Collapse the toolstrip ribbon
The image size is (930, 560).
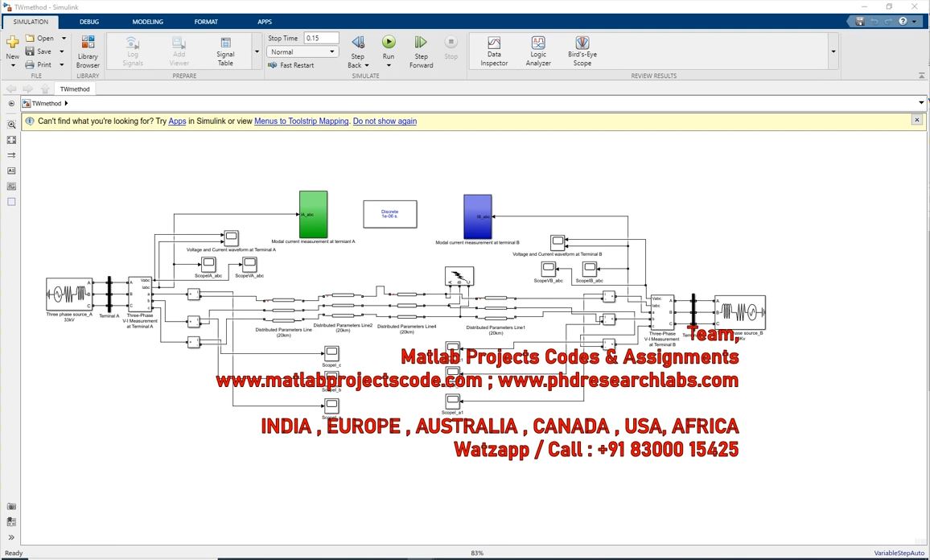click(x=922, y=76)
